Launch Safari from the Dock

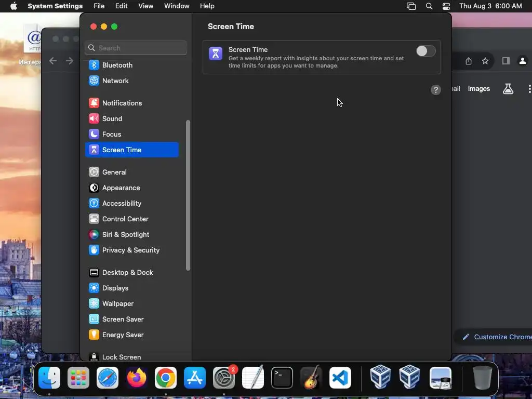click(108, 378)
